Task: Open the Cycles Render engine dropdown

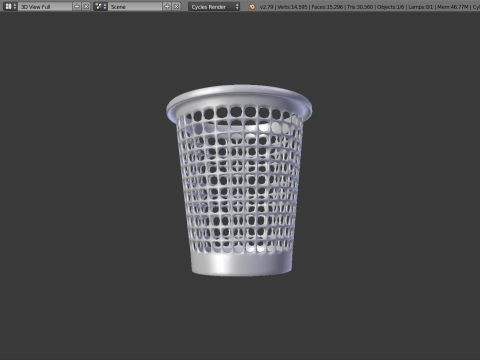Action: pos(214,7)
